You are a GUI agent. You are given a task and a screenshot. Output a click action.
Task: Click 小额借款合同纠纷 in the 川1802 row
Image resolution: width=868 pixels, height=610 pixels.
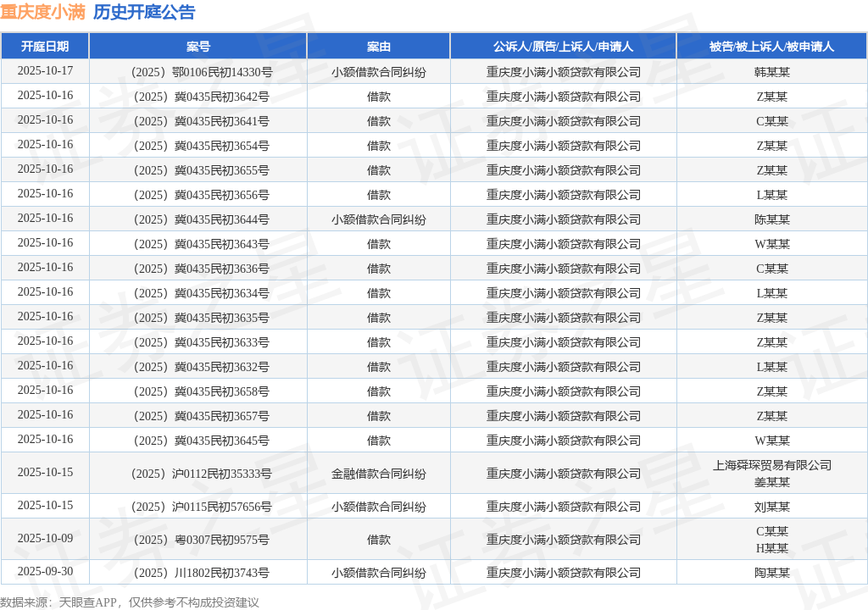(379, 573)
